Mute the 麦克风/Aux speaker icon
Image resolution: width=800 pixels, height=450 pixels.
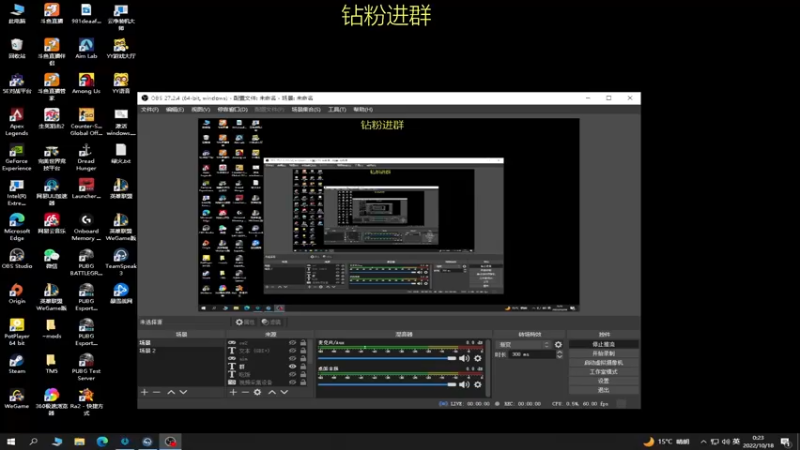click(464, 358)
